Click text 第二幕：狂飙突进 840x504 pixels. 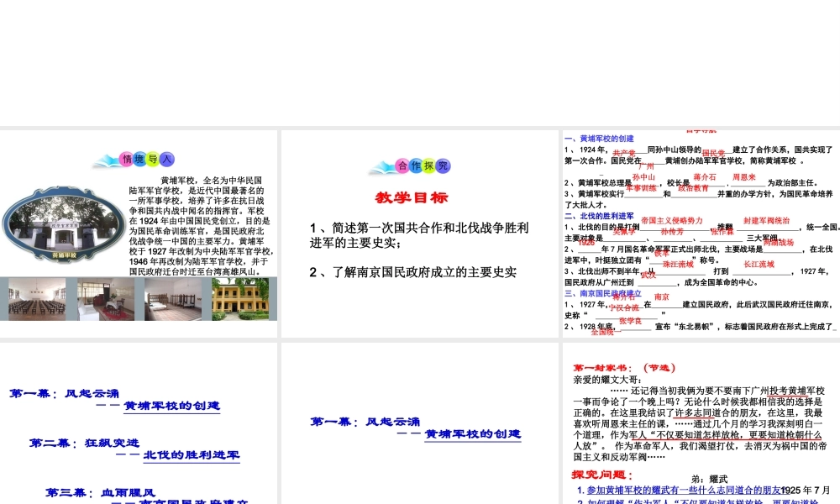(85, 443)
